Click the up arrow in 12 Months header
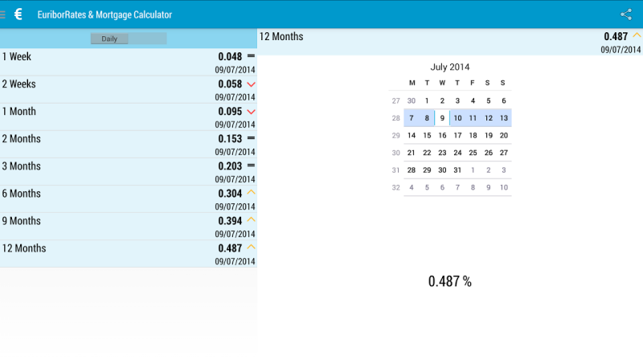Viewport: 643px width, 364px height. [637, 35]
